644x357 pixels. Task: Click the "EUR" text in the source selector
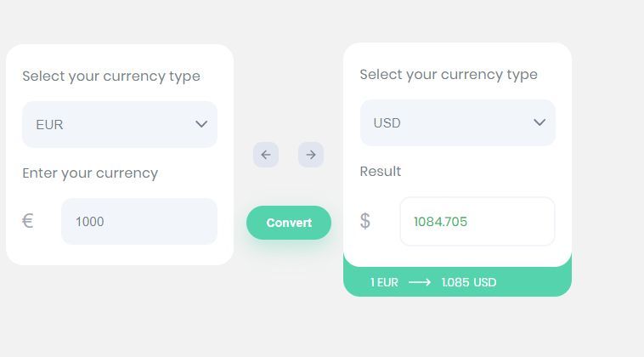49,124
